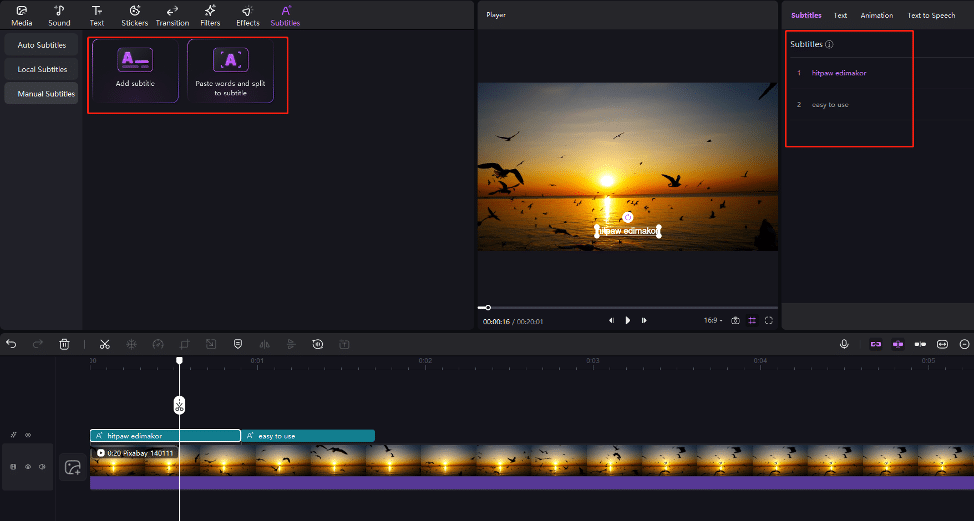Viewport: 974px width, 522px height.
Task: Click Paste words and split to subtitle
Action: pyautogui.click(x=232, y=70)
